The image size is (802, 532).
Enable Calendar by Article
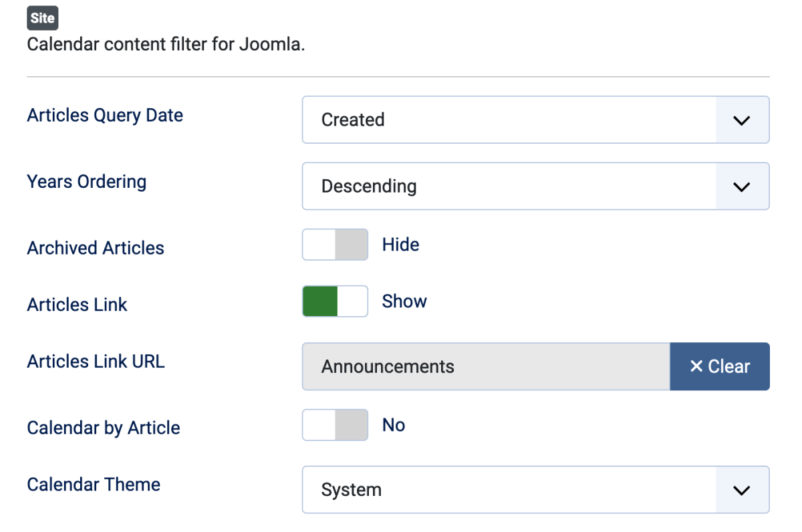coord(334,425)
